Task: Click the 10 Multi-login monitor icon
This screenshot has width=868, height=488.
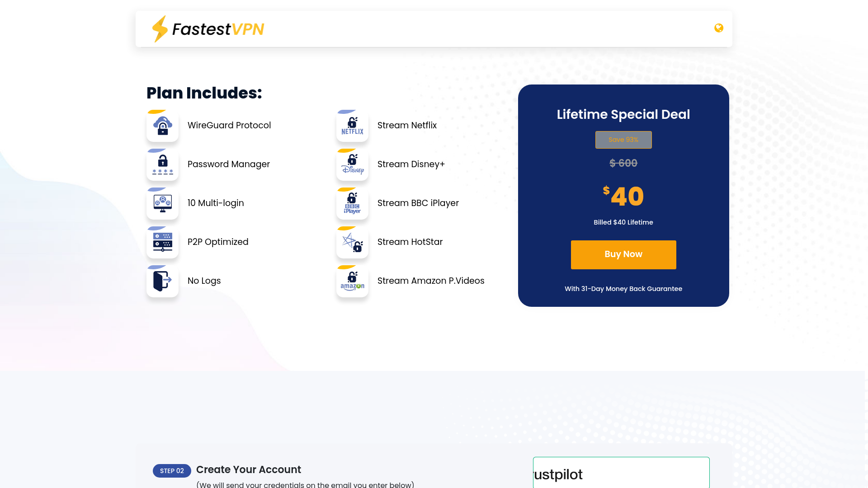Action: [163, 203]
